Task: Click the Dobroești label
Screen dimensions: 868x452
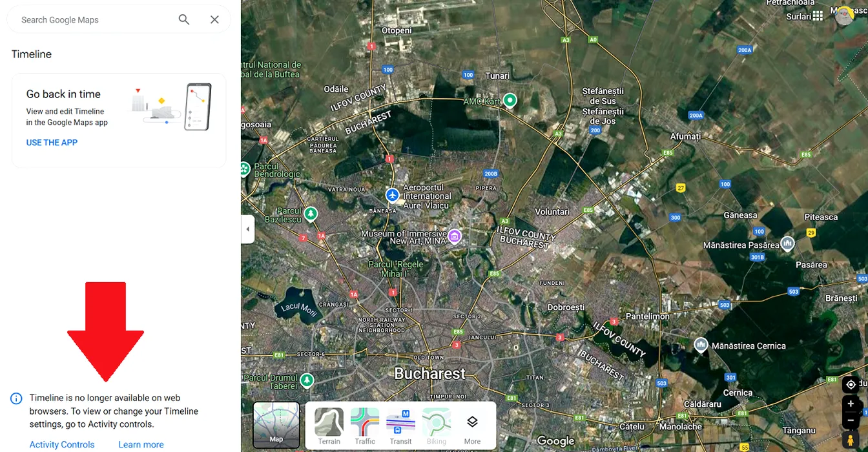Action: [566, 307]
